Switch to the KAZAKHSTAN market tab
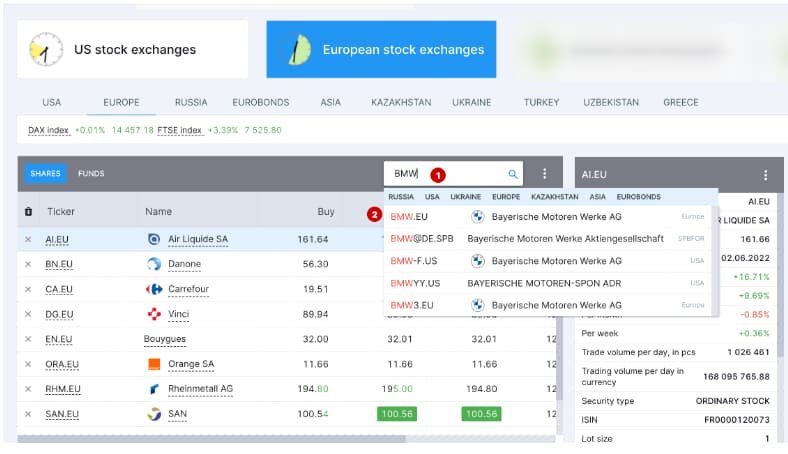Screen dimensions: 788x454 pos(401,103)
